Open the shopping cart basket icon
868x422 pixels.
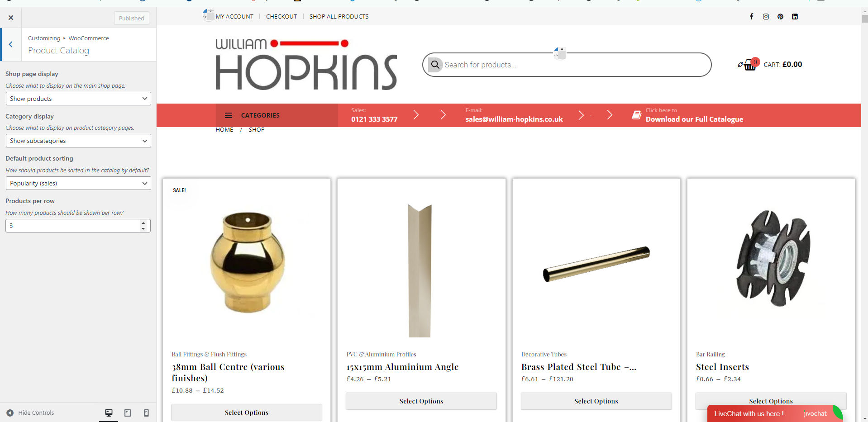tap(750, 65)
